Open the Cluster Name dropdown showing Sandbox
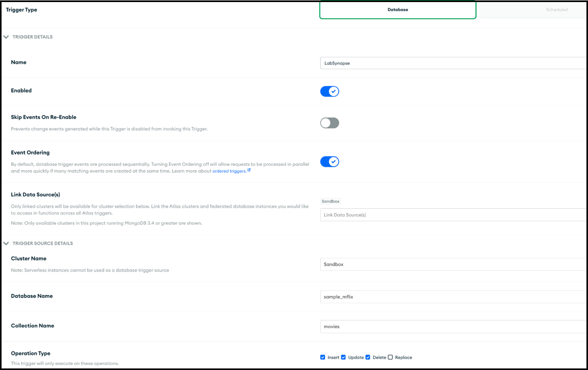Screen dimensions: 588x370 (452, 265)
